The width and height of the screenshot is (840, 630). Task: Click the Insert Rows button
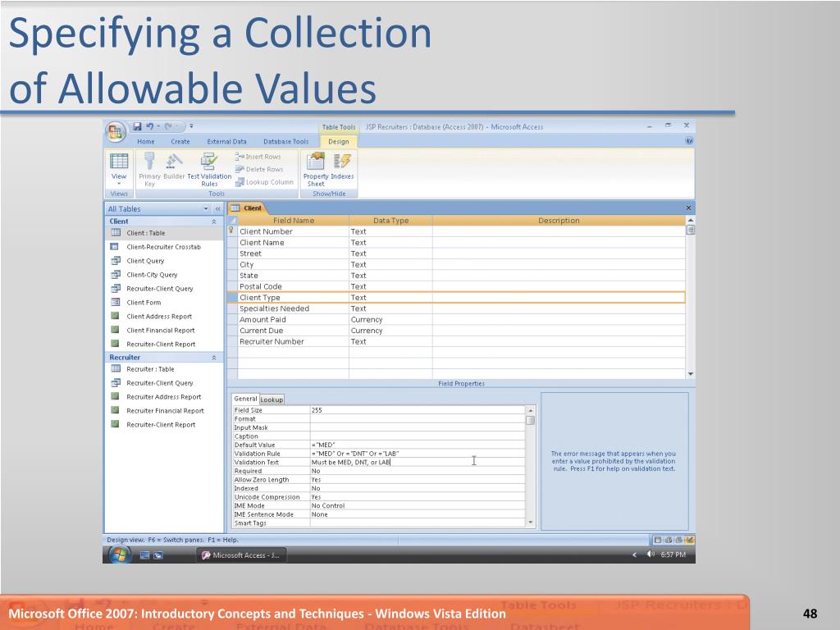[x=258, y=157]
